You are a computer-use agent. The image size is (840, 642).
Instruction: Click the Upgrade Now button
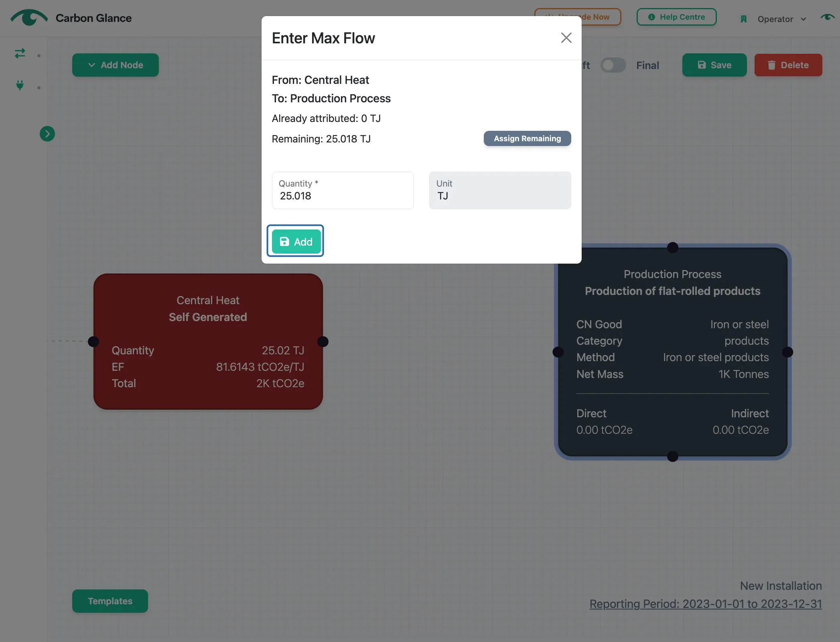pyautogui.click(x=601, y=17)
